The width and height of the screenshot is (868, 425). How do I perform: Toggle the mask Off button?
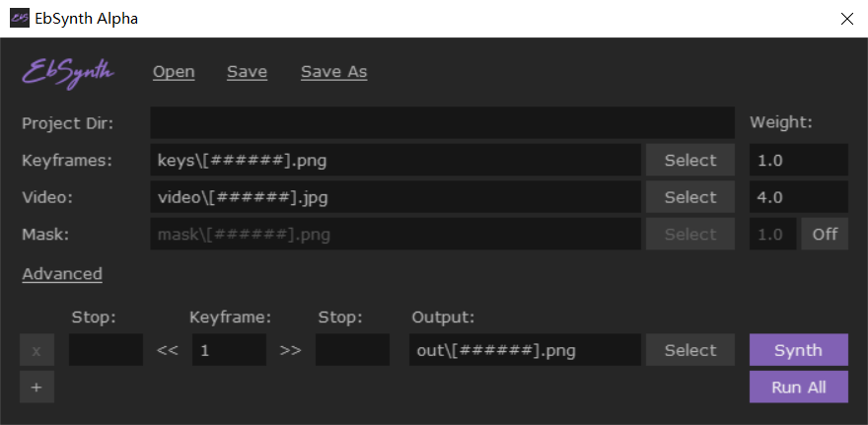coord(824,235)
